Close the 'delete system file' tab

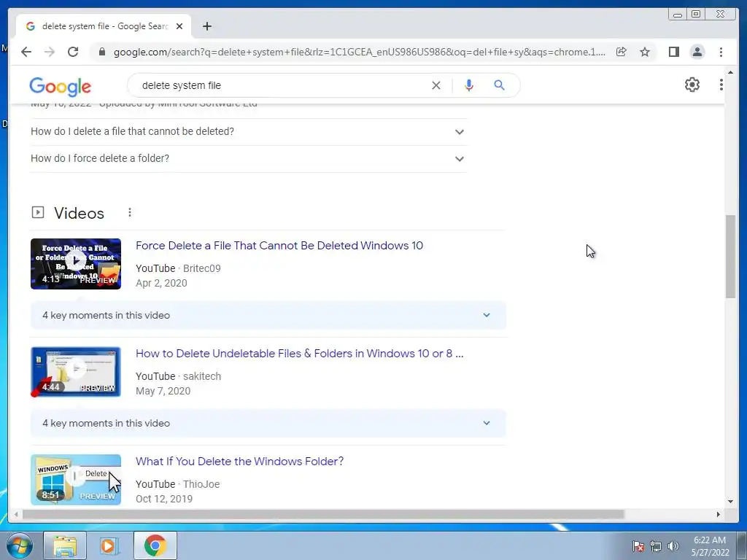[x=179, y=26]
